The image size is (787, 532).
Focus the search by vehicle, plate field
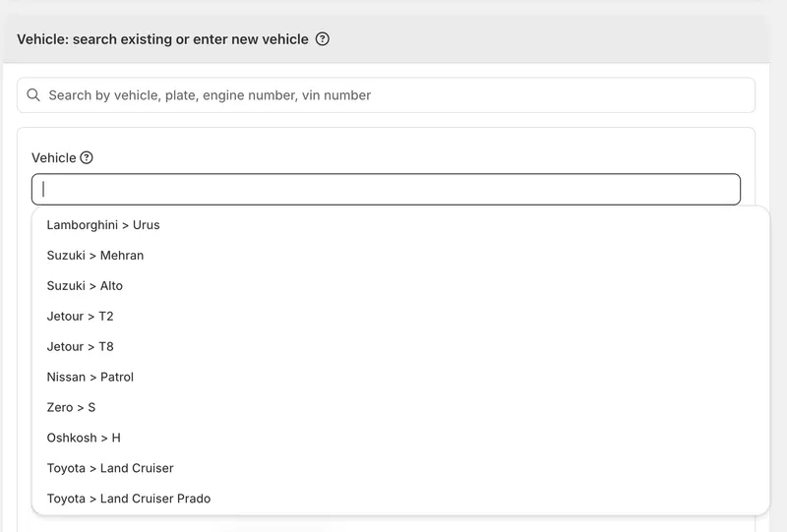(386, 94)
